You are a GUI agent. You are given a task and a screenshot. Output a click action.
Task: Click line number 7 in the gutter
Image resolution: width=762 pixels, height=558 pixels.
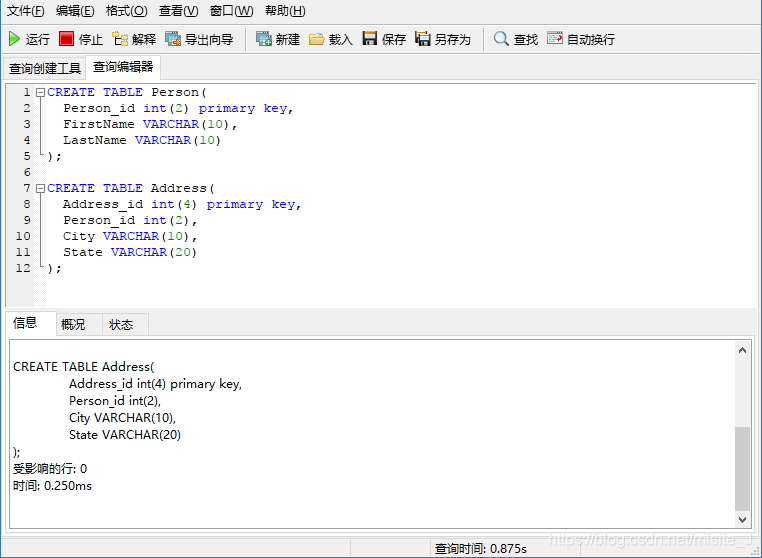click(27, 188)
